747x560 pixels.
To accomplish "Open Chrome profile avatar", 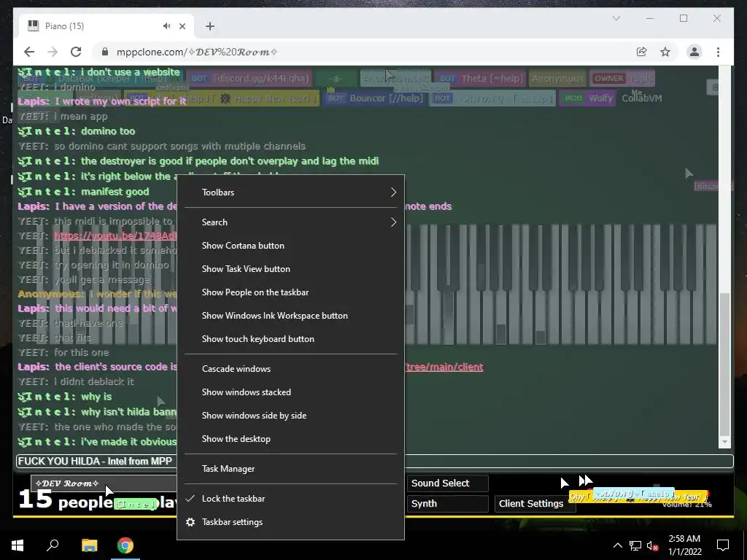I will 694,52.
